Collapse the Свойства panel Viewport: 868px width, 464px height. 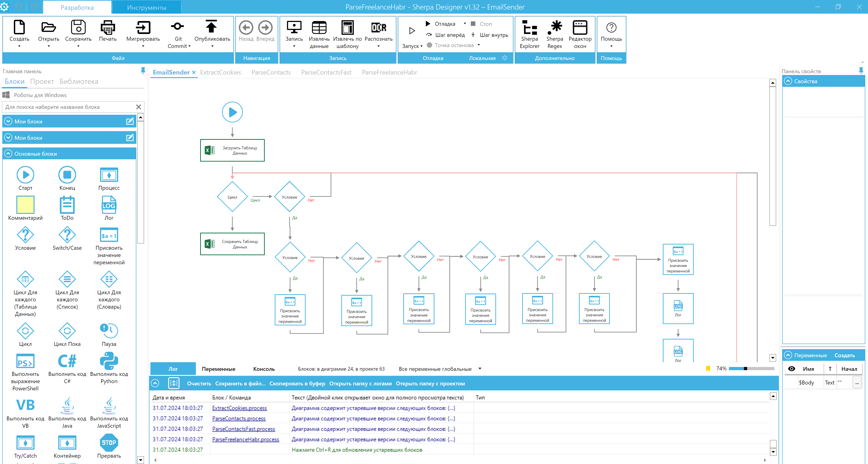point(788,81)
